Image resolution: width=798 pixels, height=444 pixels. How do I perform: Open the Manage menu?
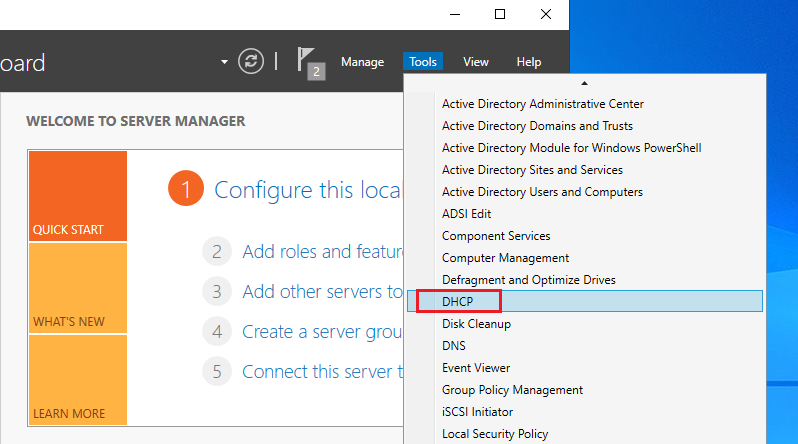(x=362, y=62)
